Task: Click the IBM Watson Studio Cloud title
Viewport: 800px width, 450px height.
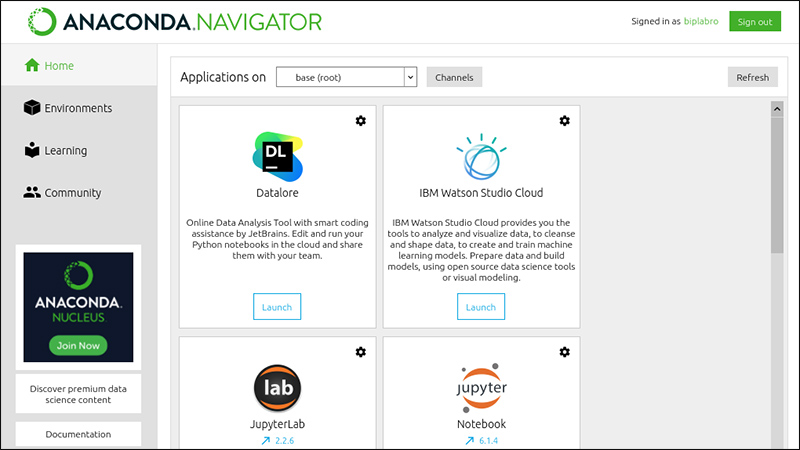Action: point(481,193)
